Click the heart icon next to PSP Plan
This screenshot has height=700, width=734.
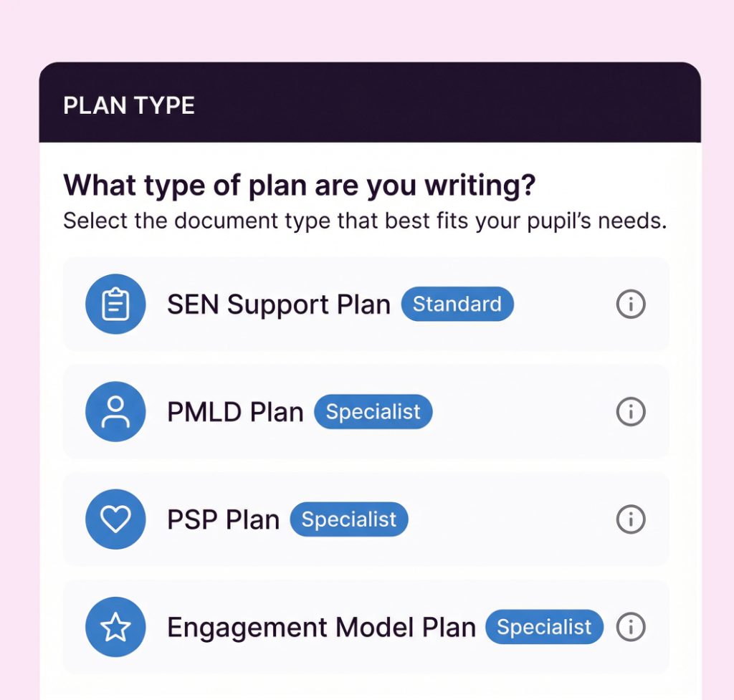[115, 519]
